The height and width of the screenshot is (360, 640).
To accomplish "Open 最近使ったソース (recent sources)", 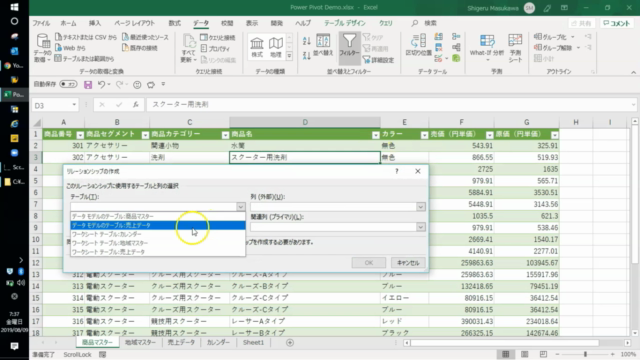I will pos(145,37).
